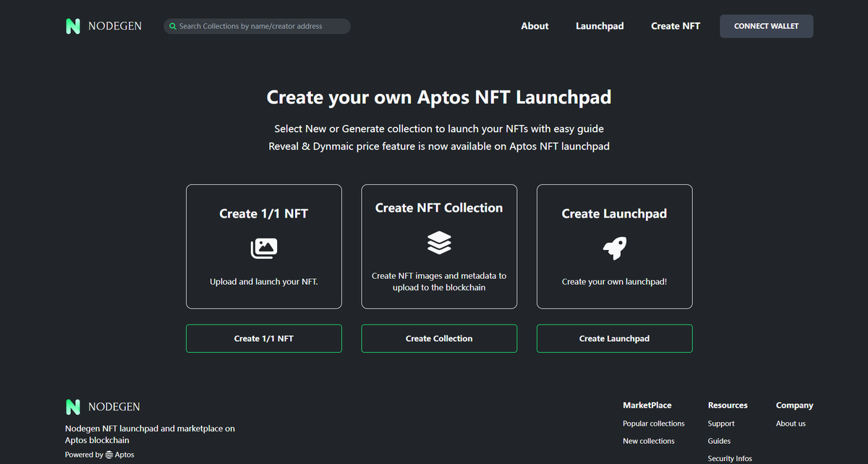Focus the Search Collections input field
Image resolution: width=868 pixels, height=464 pixels.
[x=257, y=26]
